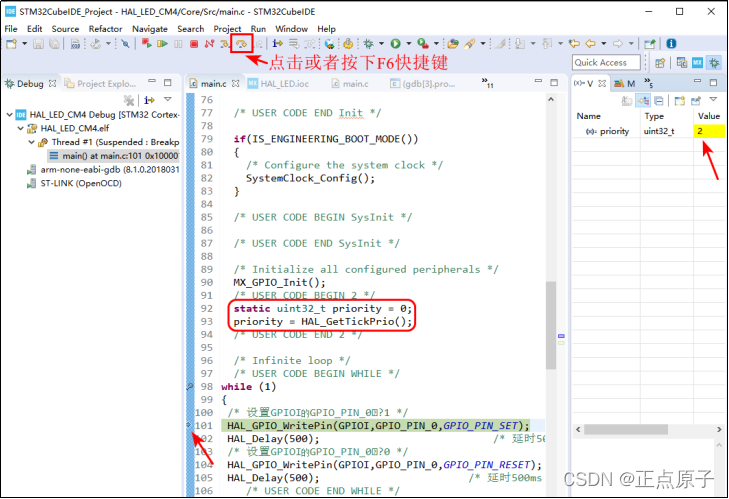Screen dimensions: 729x499
Task: Open the dropdown beside External Tools icon
Action: point(436,44)
